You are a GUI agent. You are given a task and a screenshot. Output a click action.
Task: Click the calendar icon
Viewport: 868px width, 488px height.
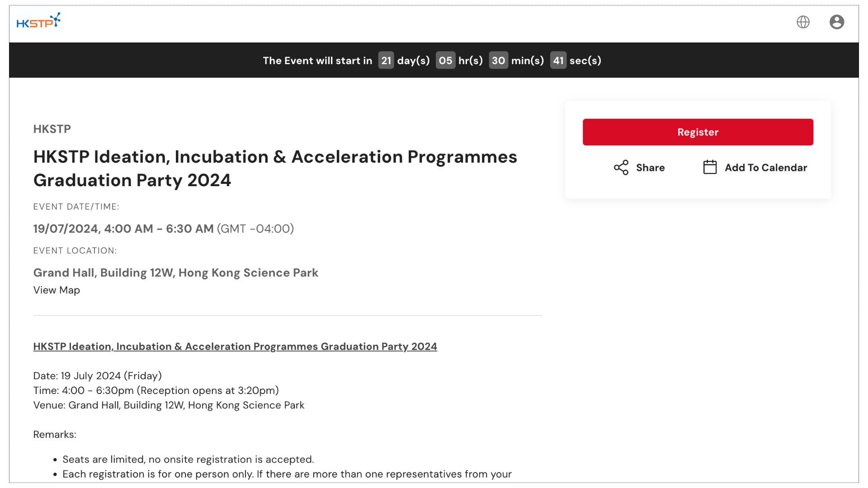click(710, 167)
